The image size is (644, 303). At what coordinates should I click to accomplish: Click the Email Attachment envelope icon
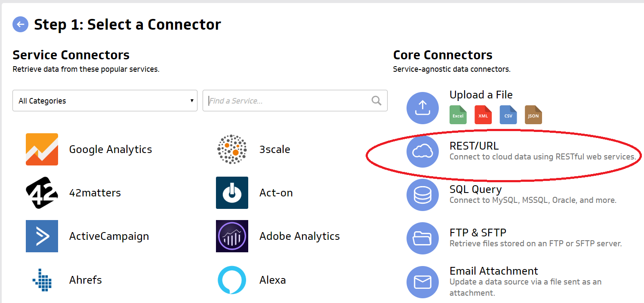point(422,282)
